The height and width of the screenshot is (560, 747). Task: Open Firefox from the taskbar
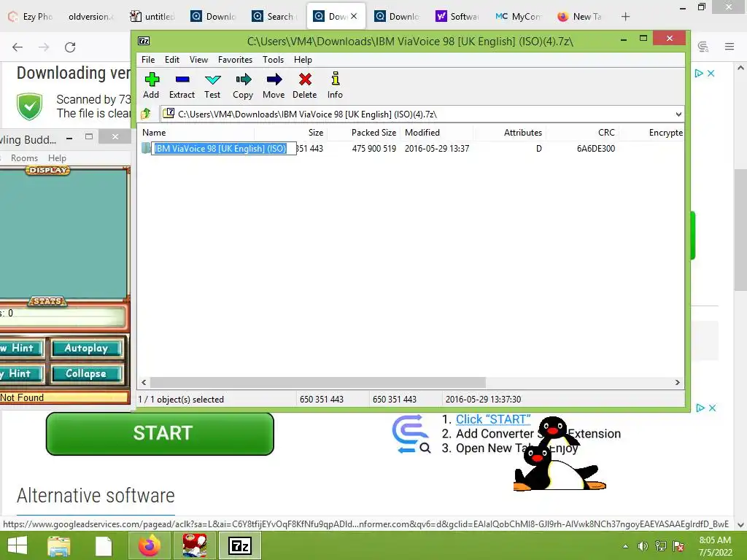(150, 545)
